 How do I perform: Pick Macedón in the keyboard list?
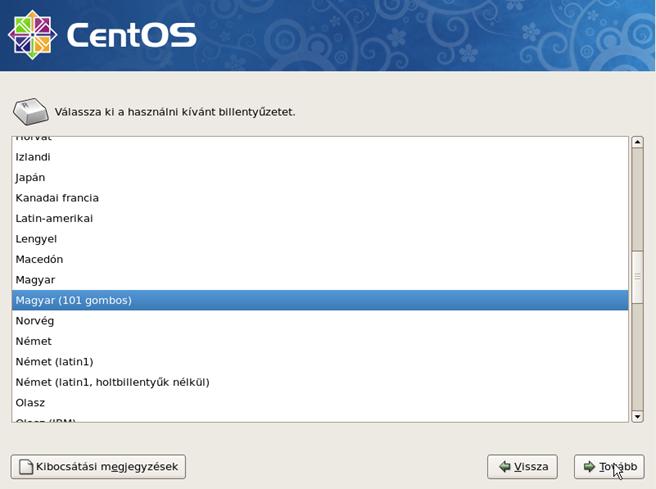(x=39, y=259)
